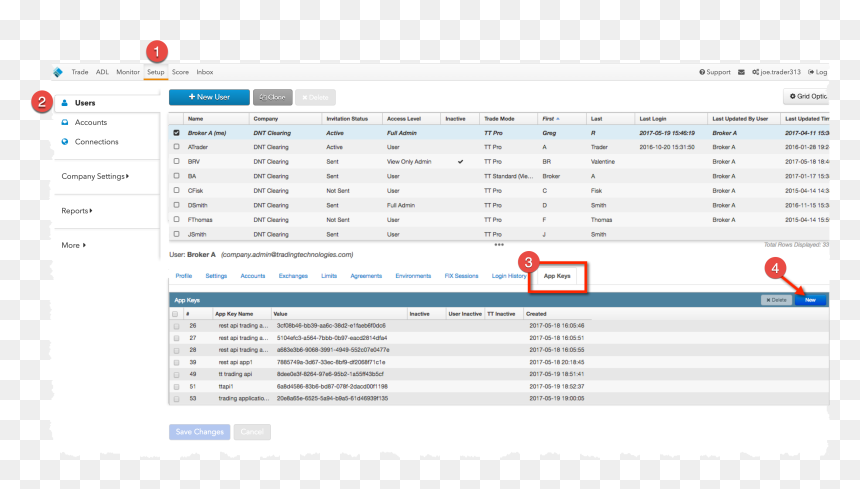Image resolution: width=860 pixels, height=489 pixels.
Task: Select the Setup menu
Action: [x=156, y=72]
